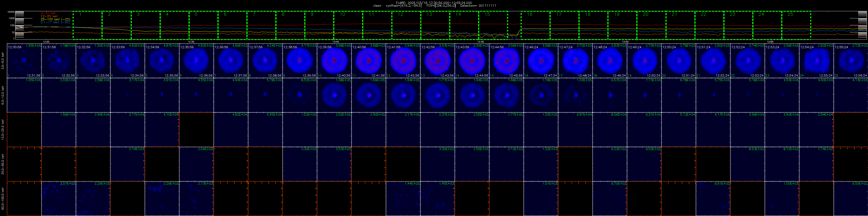Open 3.0-6.0 keV image numbered 3
Screen dimensions: 868x216
click(x=93, y=61)
